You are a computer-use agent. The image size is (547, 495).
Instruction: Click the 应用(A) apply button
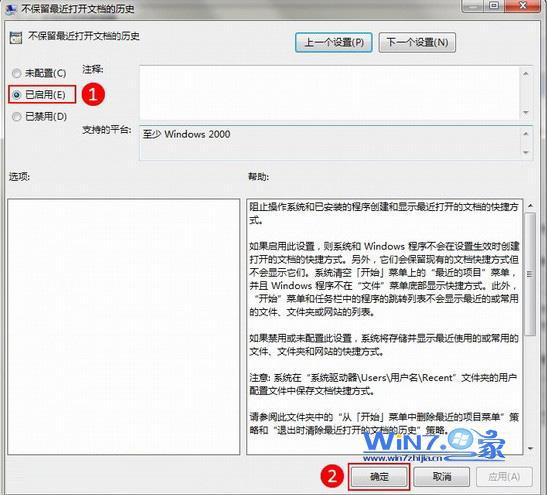pyautogui.click(x=504, y=476)
